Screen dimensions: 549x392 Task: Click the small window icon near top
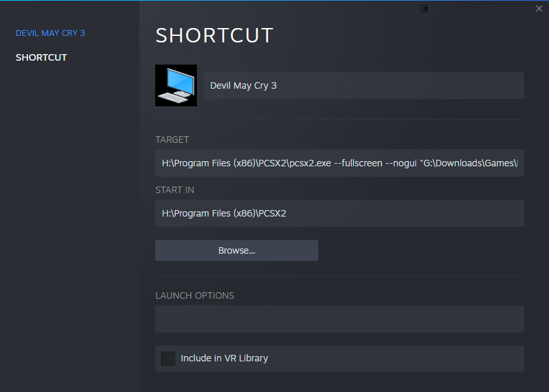coord(424,8)
